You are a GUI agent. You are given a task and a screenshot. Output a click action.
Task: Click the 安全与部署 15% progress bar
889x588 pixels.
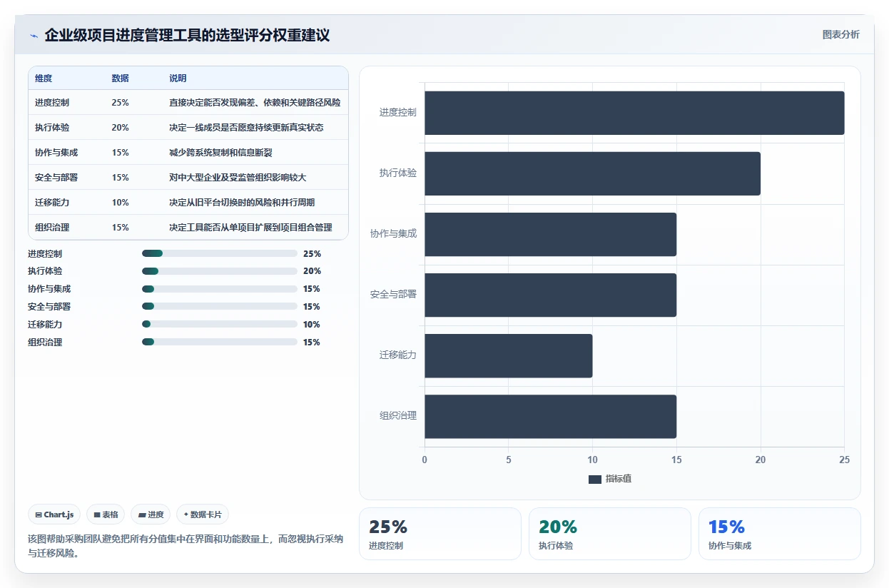(x=220, y=307)
